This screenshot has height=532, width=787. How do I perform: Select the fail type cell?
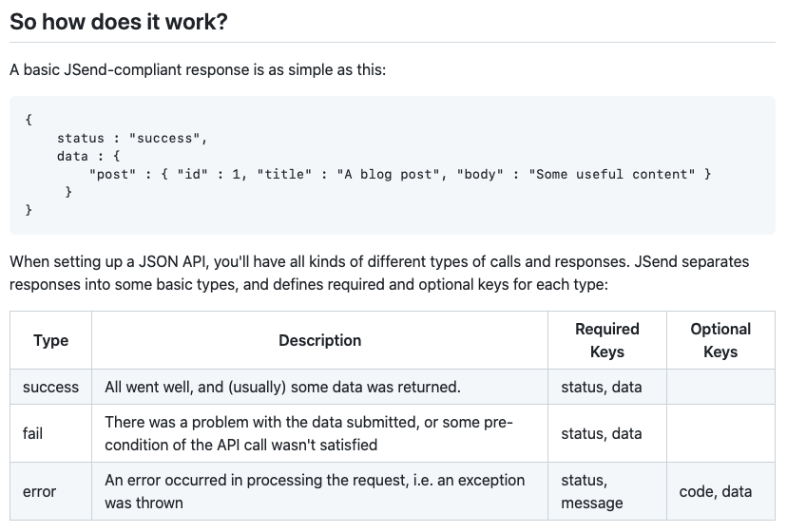tap(50, 433)
